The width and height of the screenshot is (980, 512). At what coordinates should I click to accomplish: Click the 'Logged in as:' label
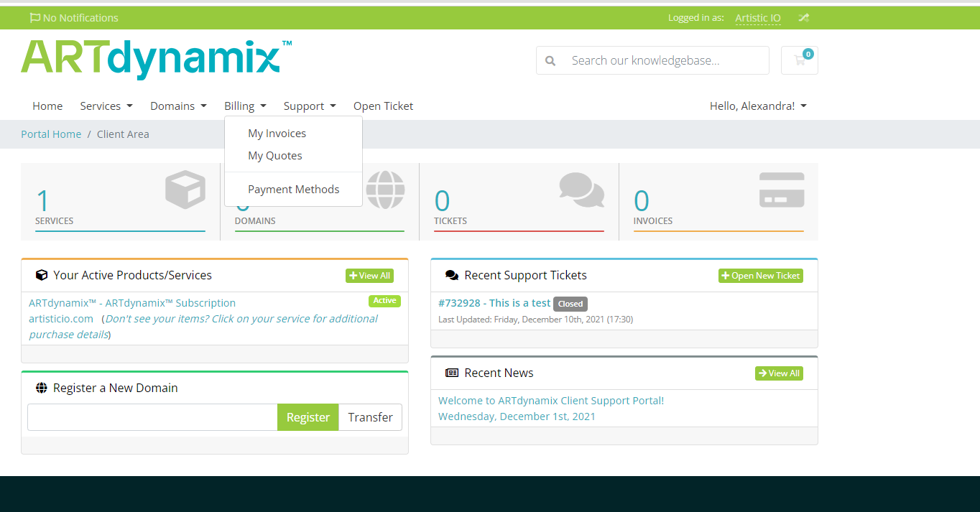[696, 18]
